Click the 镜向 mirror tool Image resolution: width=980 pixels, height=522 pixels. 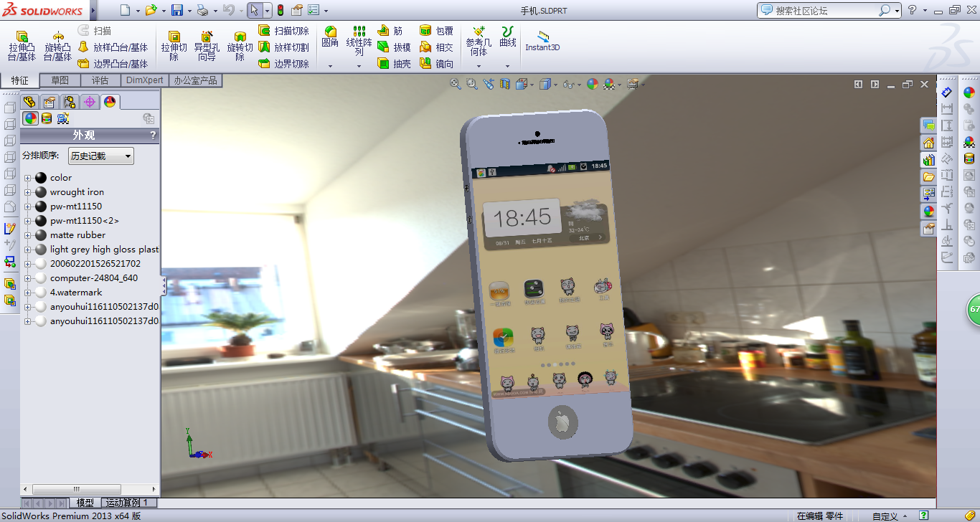436,64
